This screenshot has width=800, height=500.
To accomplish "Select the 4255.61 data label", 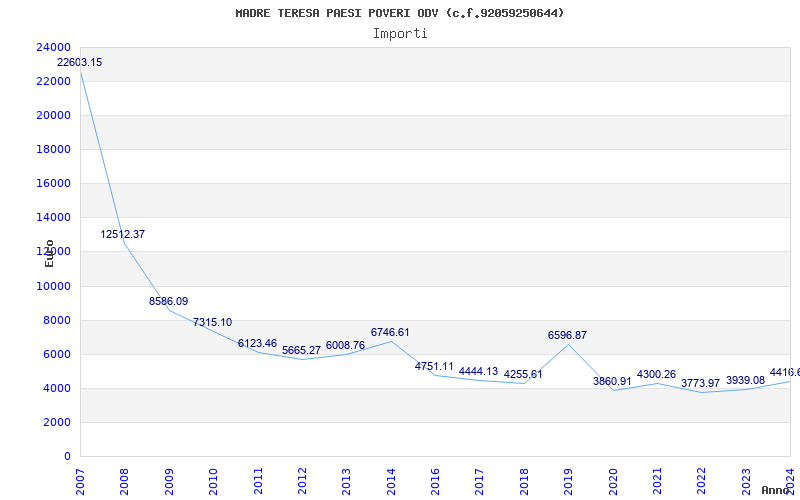I will tap(523, 374).
